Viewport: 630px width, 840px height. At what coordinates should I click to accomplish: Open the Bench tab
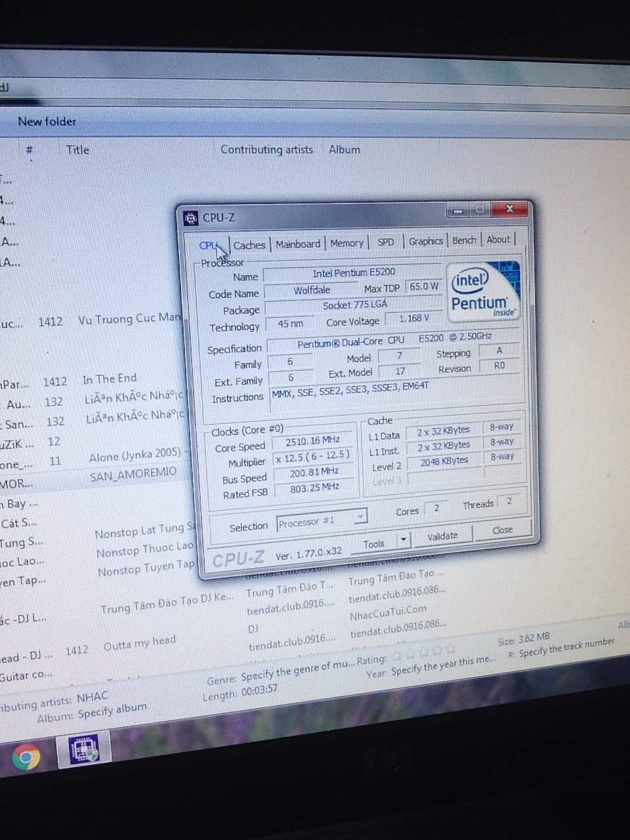point(464,240)
